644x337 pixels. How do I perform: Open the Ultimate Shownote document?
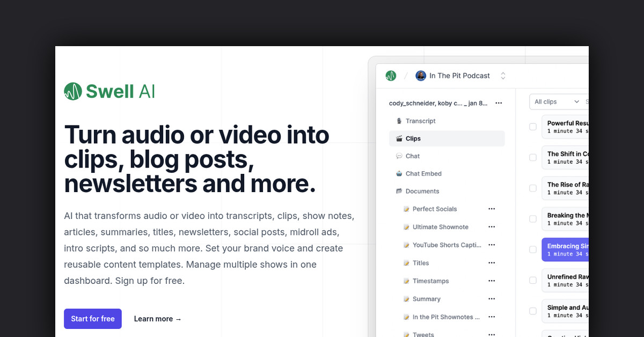[440, 227]
